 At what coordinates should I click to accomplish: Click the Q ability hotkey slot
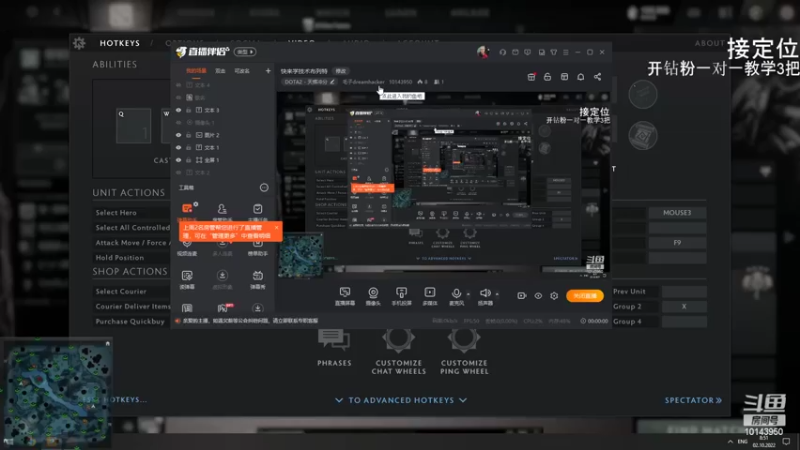pos(133,126)
